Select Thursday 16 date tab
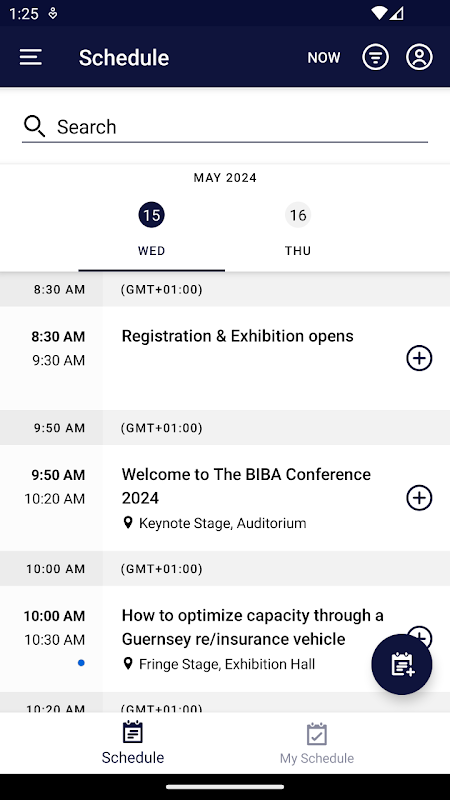Image resolution: width=450 pixels, height=800 pixels. tap(298, 229)
